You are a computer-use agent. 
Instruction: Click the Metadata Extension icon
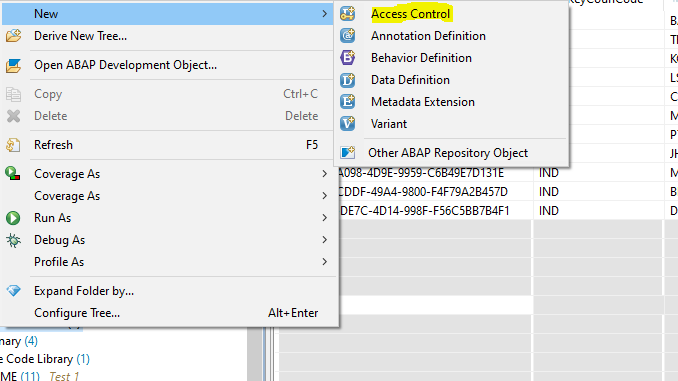tap(347, 102)
